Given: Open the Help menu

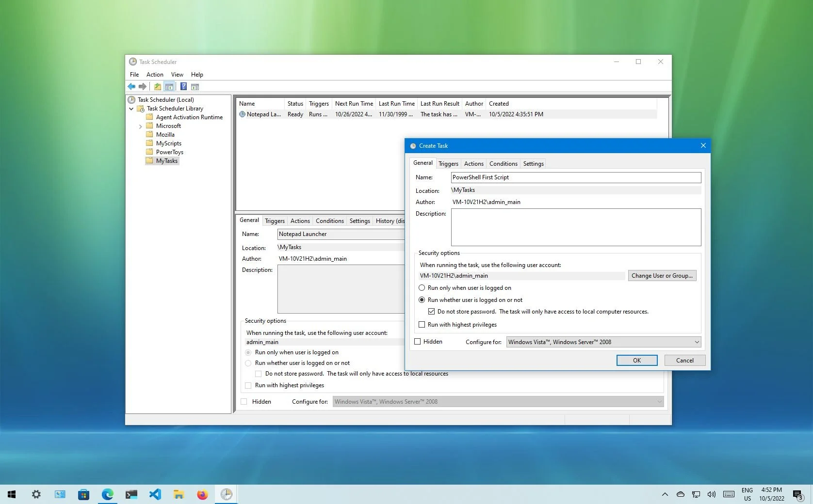Looking at the screenshot, I should coord(197,75).
